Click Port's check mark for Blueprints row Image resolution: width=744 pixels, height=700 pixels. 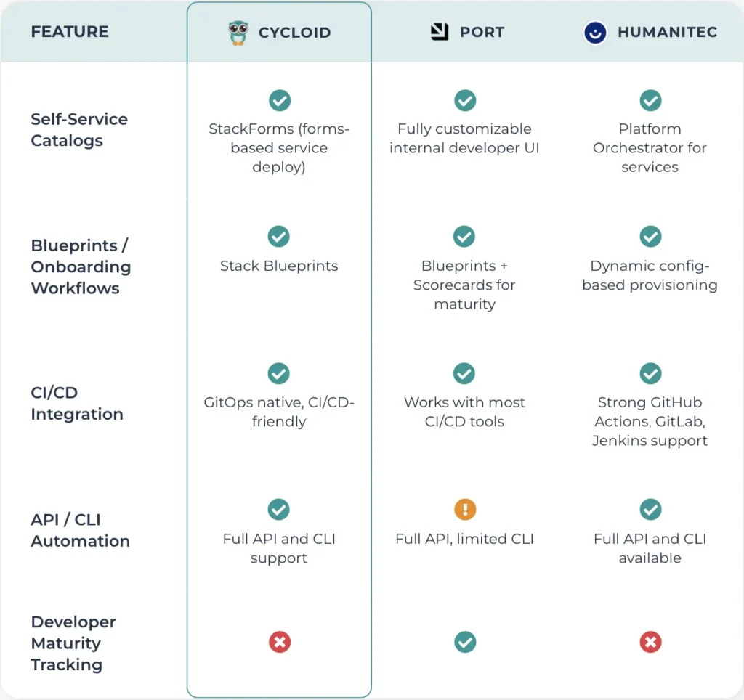click(x=464, y=236)
